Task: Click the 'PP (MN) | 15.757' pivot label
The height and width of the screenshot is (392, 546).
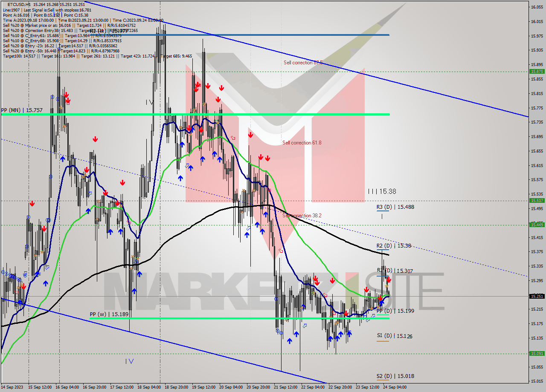Action: click(22, 110)
